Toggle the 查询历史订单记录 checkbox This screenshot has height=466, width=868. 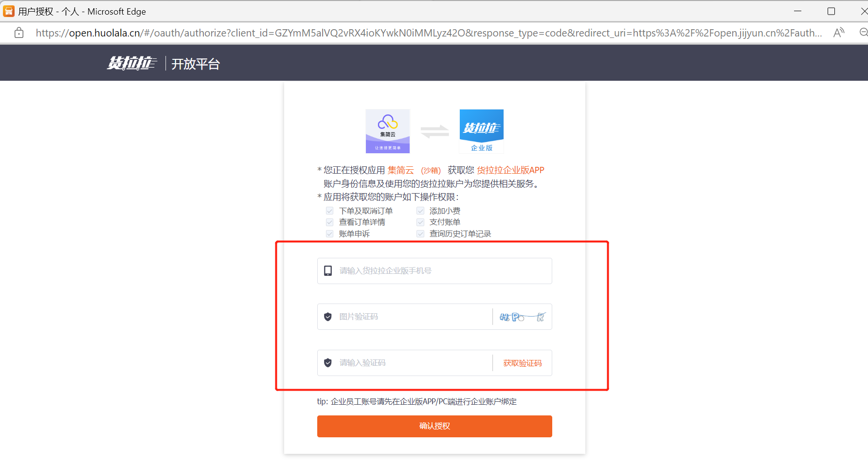[420, 233]
